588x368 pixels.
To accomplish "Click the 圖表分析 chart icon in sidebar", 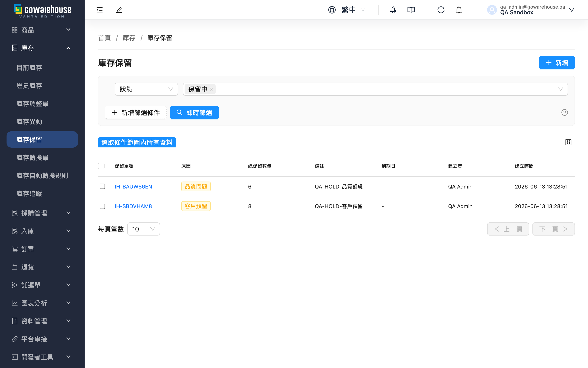I will [14, 303].
